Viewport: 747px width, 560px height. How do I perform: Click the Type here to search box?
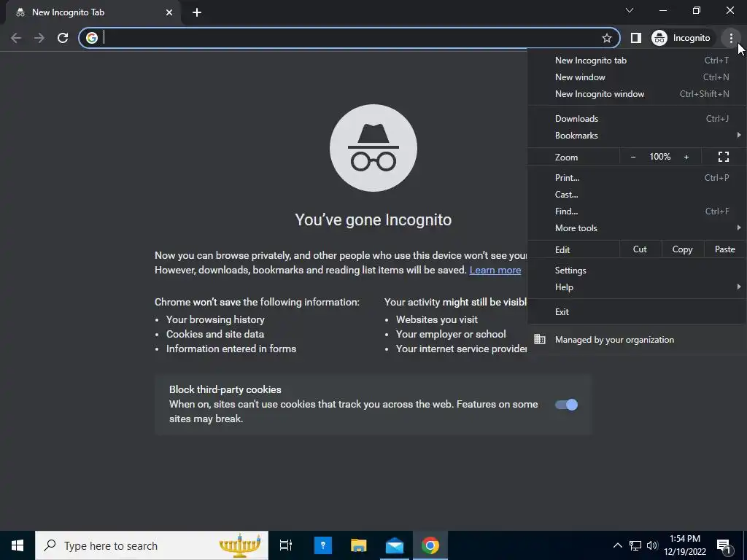(x=152, y=545)
